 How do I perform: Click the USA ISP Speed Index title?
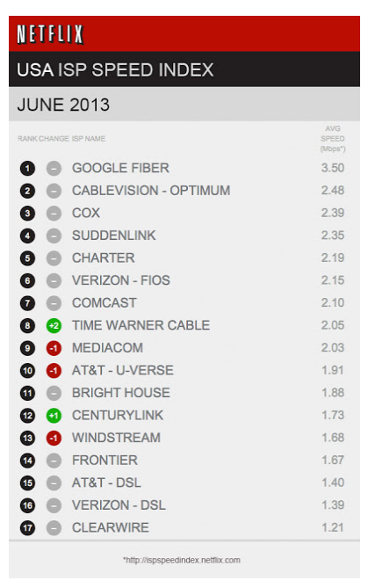coord(115,70)
